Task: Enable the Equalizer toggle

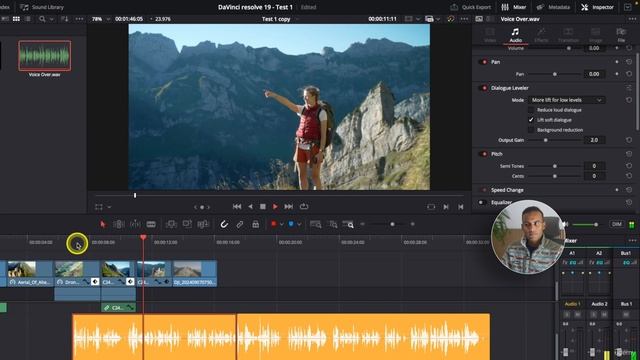Action: coord(482,202)
